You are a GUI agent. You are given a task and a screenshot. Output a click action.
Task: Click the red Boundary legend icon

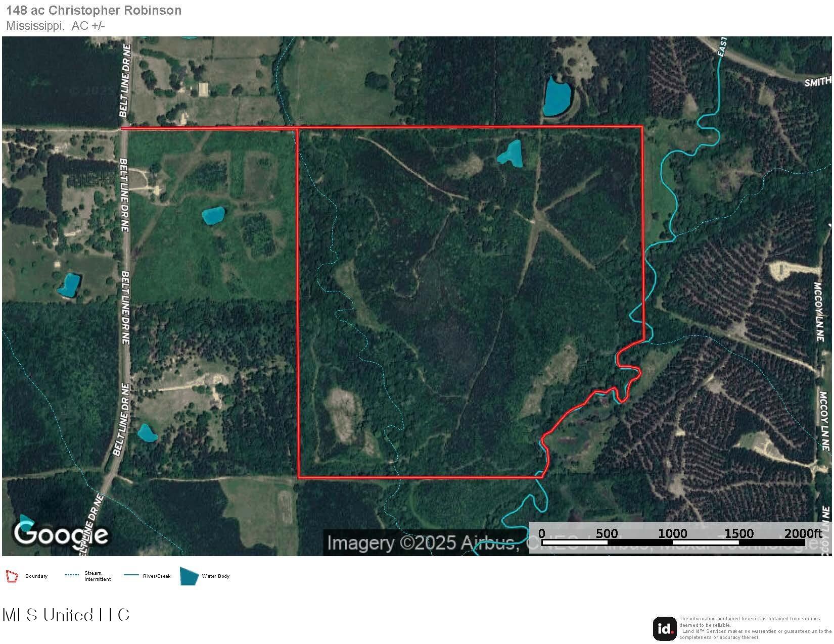[12, 575]
